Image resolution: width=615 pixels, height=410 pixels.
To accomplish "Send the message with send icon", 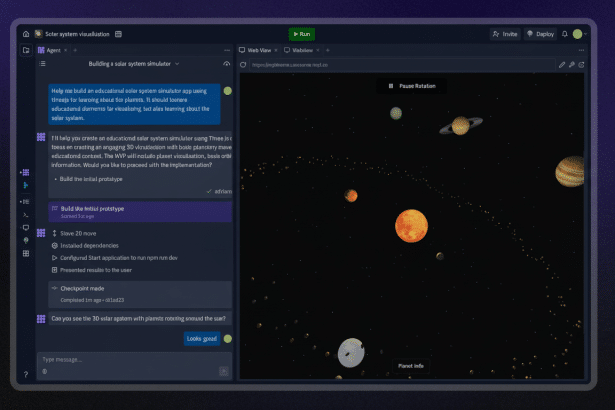I will tap(224, 371).
